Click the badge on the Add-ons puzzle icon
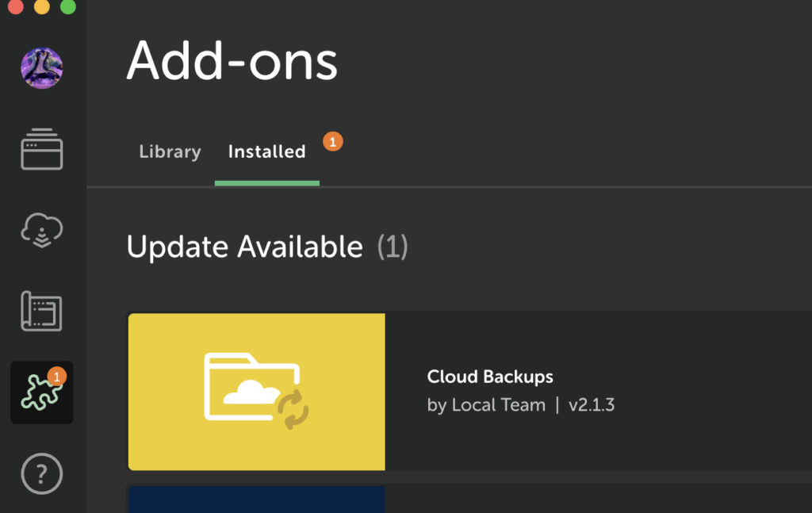 pyautogui.click(x=56, y=377)
